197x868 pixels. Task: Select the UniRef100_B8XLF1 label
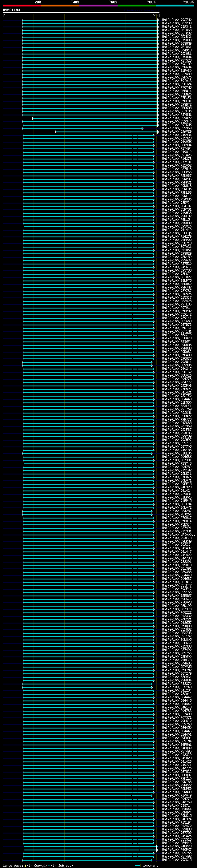(x=177, y=406)
